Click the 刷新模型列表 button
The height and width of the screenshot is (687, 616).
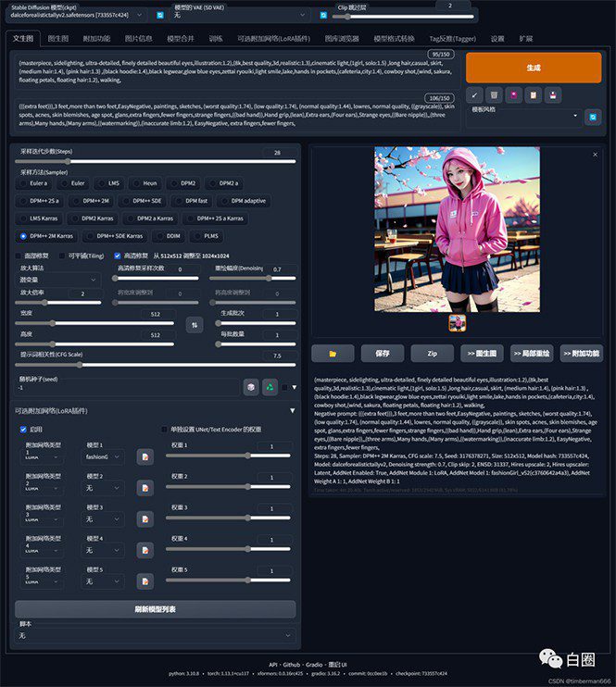pos(155,609)
